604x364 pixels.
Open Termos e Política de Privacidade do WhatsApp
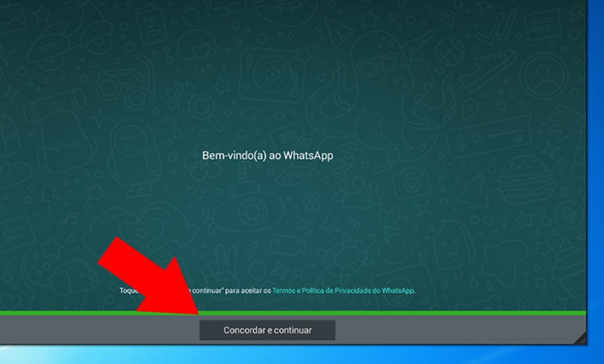(344, 291)
